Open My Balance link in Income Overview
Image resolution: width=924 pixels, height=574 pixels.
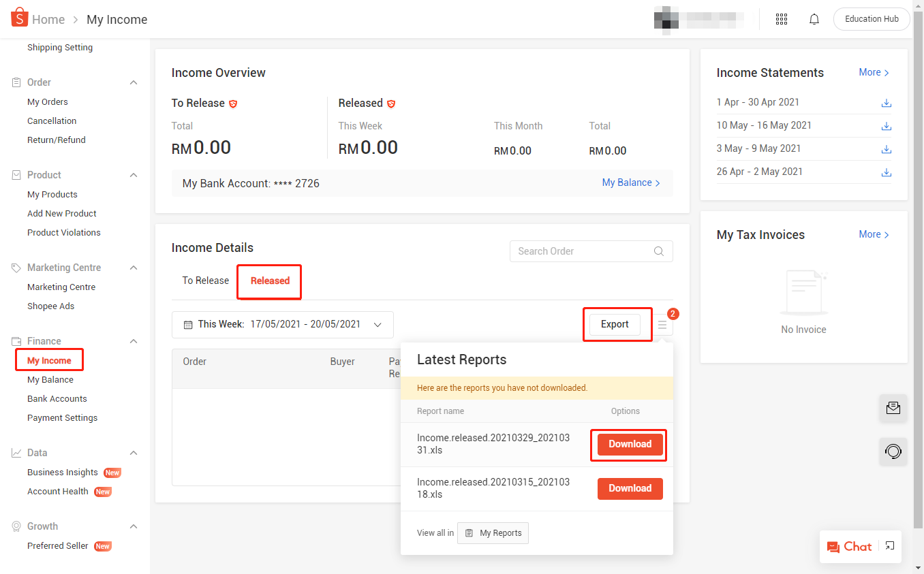coord(630,183)
